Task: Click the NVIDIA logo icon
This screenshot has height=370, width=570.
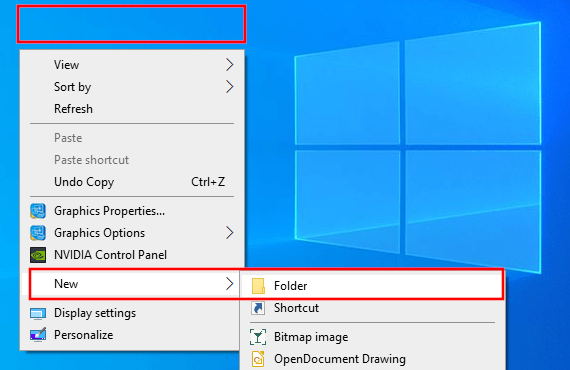Action: (x=38, y=255)
